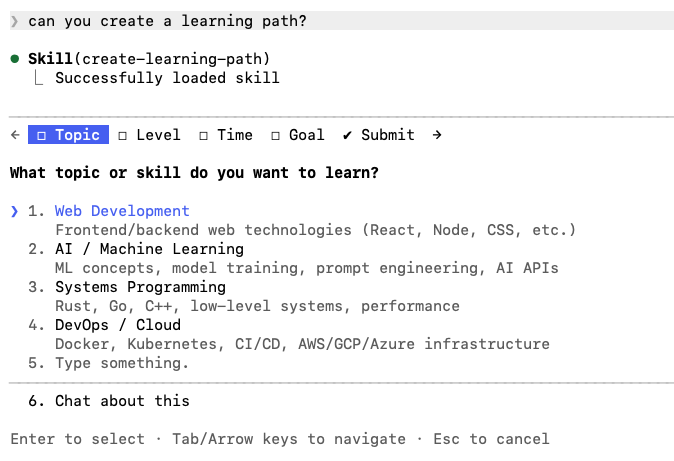Screen dimensions: 674x461
Task: Choose AI / Machine Learning option
Action: (149, 249)
